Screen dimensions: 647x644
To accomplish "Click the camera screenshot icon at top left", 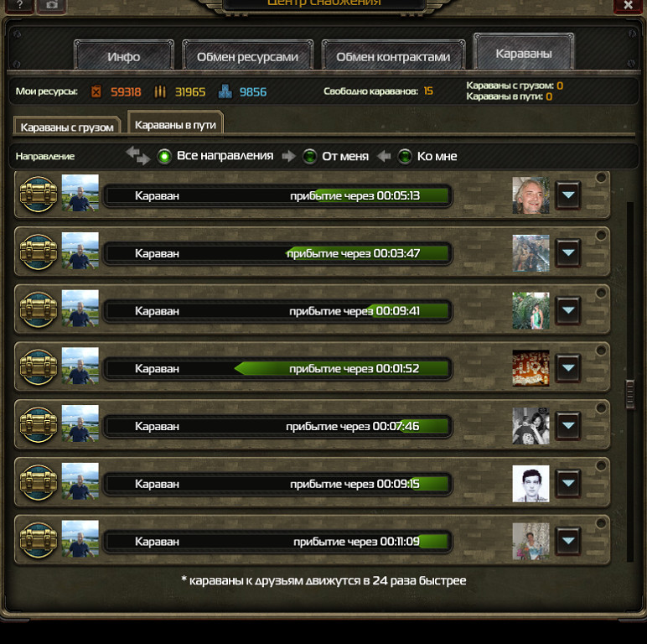I will [52, 5].
